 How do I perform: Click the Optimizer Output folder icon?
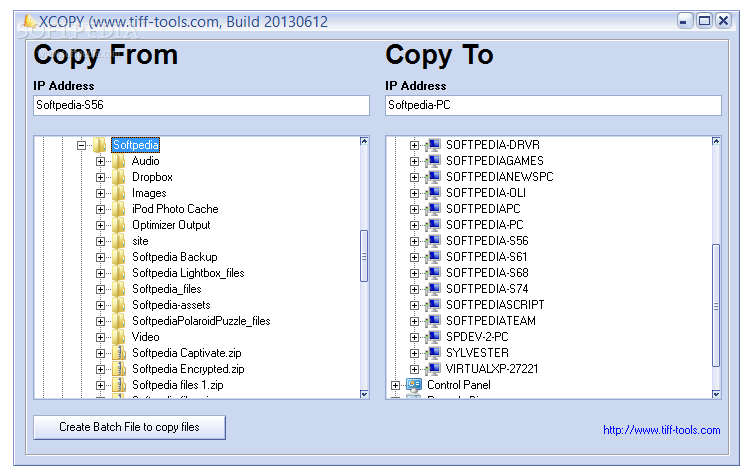click(119, 225)
